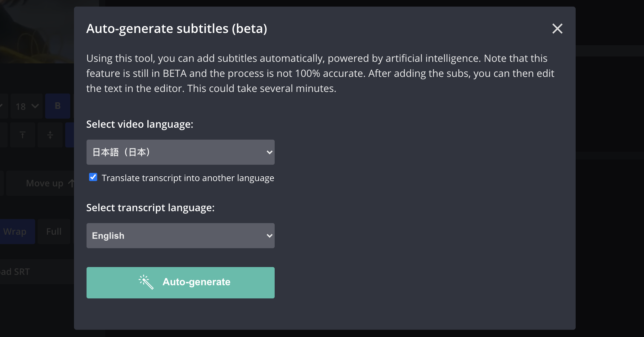This screenshot has width=644, height=337.
Task: Select the Wrap option
Action: (x=16, y=232)
